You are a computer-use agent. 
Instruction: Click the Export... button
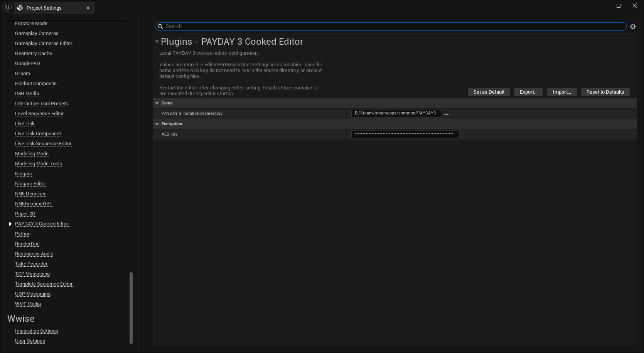528,92
